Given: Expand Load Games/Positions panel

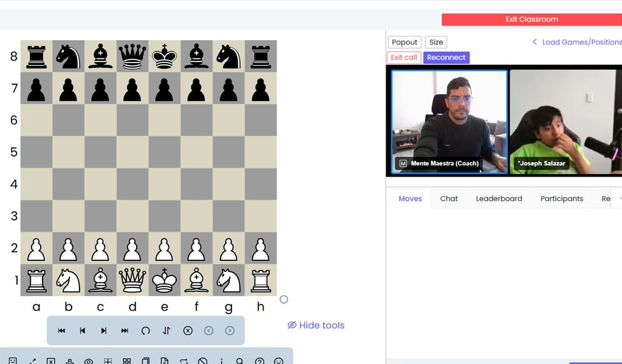Looking at the screenshot, I should [x=577, y=42].
